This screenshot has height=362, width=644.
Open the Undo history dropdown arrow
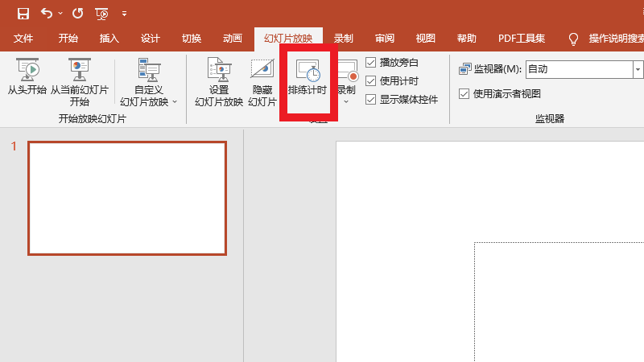pos(60,14)
